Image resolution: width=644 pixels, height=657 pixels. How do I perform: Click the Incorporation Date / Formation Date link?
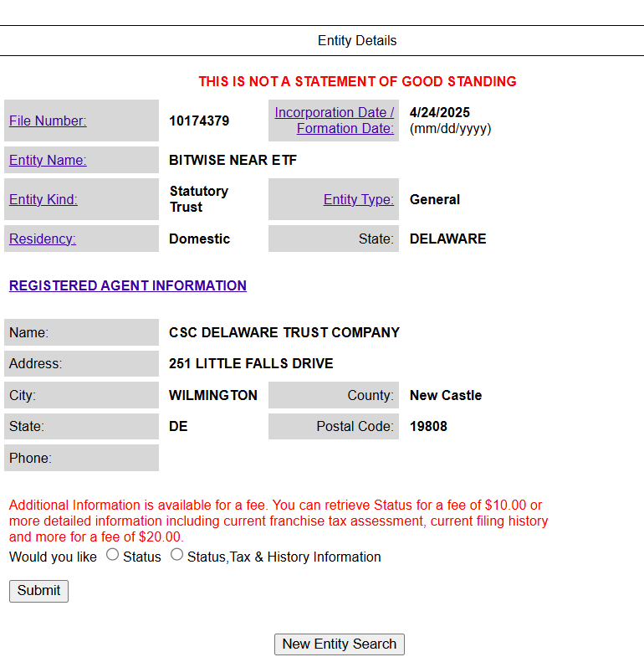335,121
